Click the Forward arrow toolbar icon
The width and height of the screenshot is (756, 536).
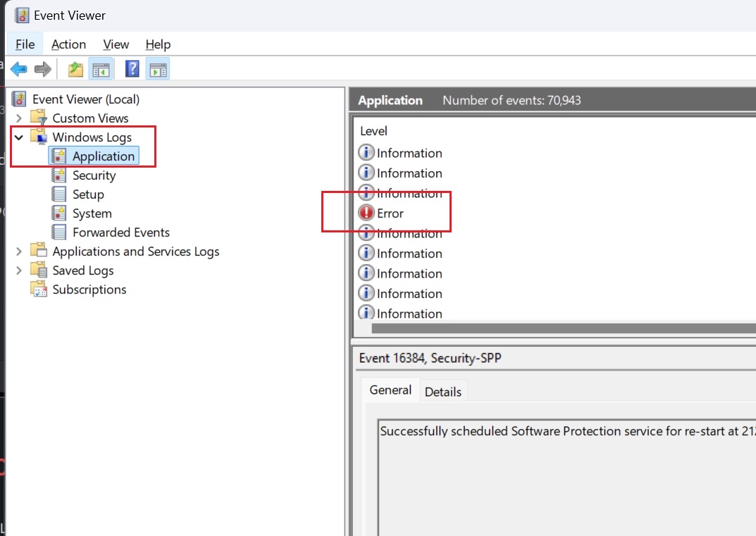point(43,70)
